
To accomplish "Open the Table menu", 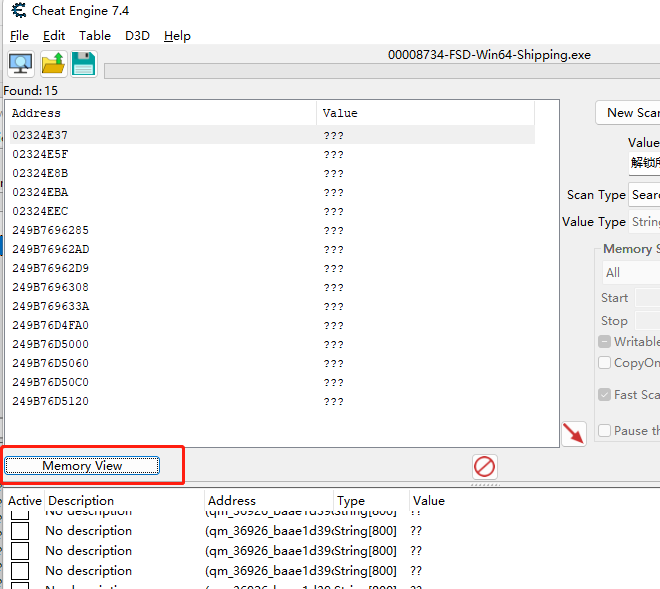I will pyautogui.click(x=95, y=36).
